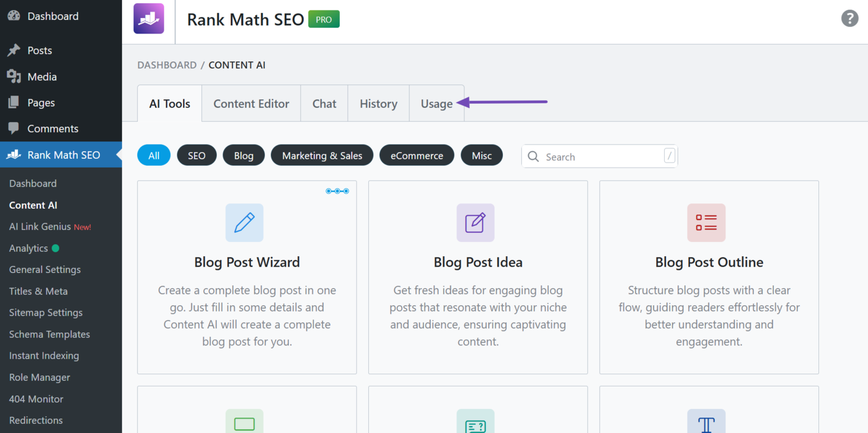This screenshot has height=433, width=868.
Task: Click the Blog Post Outline list icon
Action: [x=706, y=223]
